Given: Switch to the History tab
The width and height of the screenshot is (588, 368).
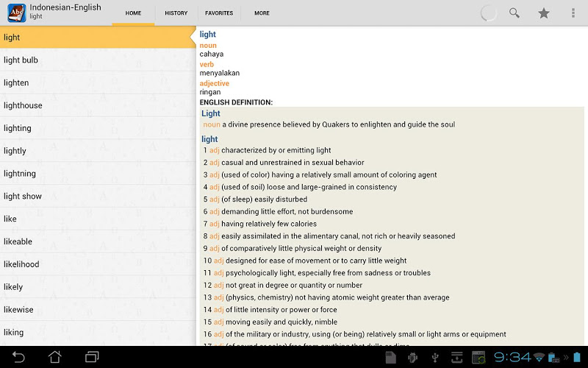Looking at the screenshot, I should point(176,13).
